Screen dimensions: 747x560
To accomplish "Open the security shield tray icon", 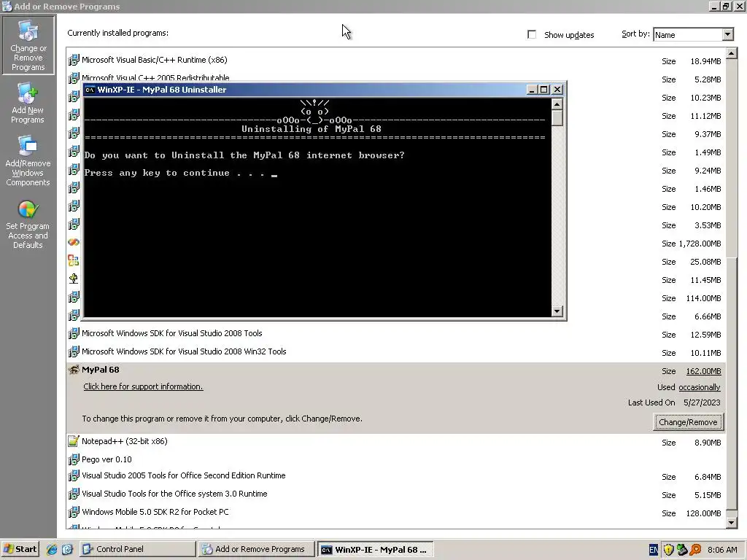I will pyautogui.click(x=668, y=550).
